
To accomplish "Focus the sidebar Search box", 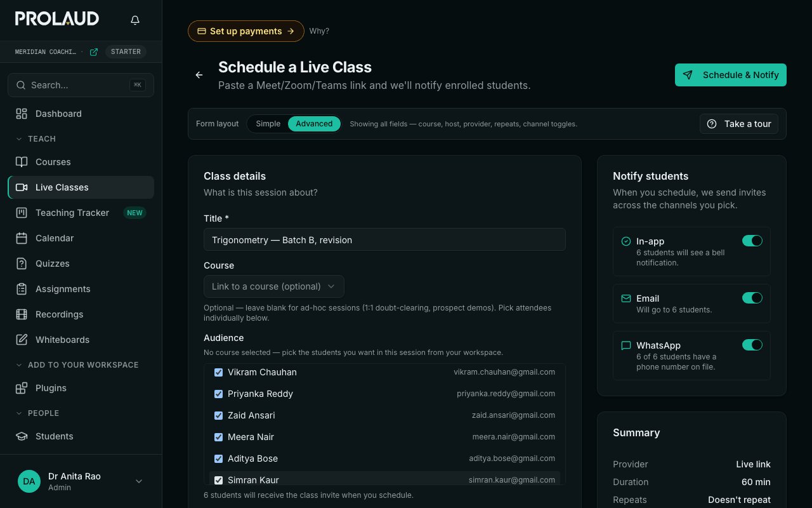I will point(81,85).
